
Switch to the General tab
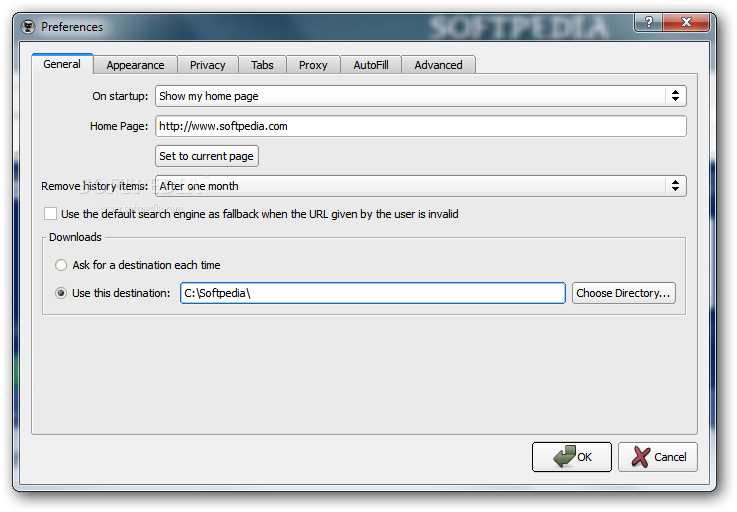pyautogui.click(x=62, y=64)
